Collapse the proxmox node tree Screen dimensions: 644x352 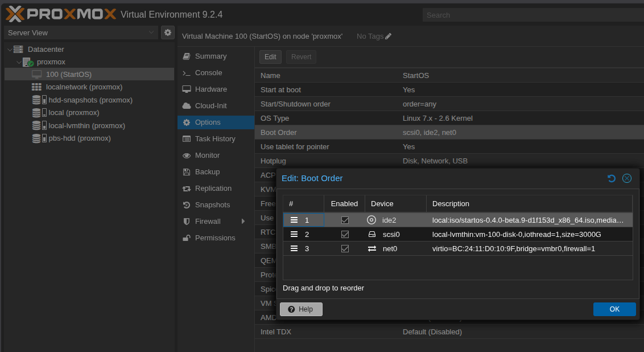(18, 62)
